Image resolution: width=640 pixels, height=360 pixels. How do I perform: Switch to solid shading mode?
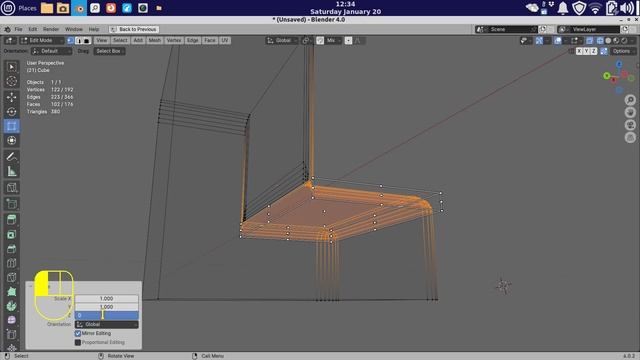coord(608,40)
